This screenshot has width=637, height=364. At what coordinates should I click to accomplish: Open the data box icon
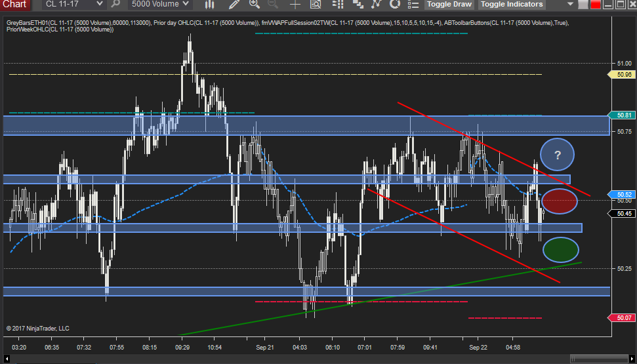tap(316, 5)
